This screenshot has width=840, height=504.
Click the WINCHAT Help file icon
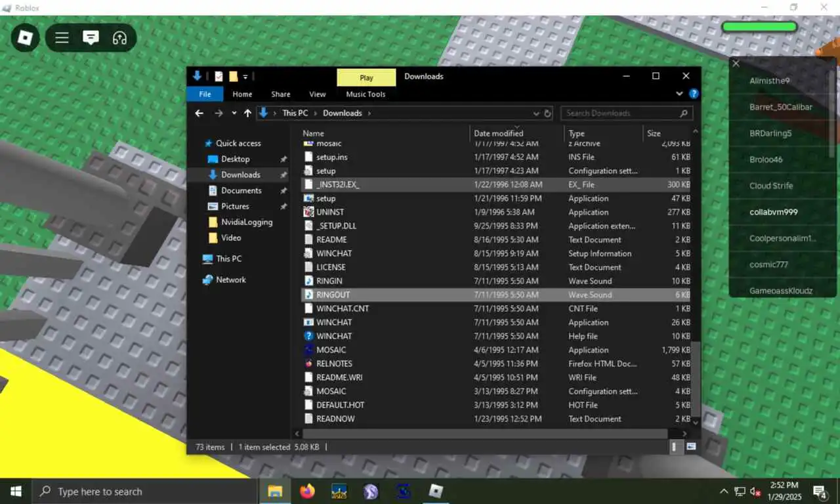(309, 336)
